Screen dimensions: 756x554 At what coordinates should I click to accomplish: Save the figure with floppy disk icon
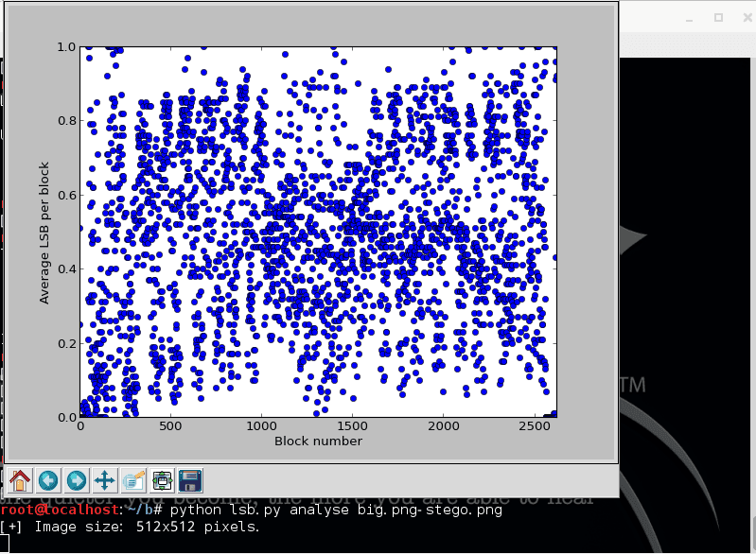point(190,480)
